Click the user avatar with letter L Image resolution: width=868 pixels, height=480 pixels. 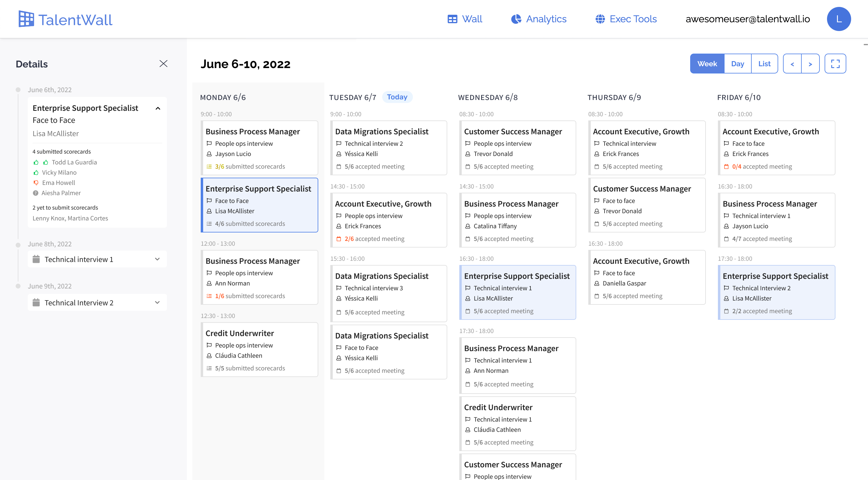point(838,19)
